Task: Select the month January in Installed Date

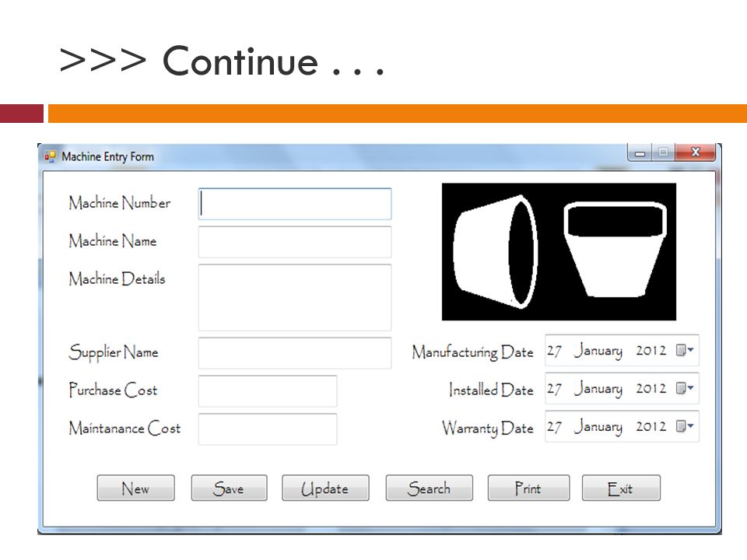Action: pos(598,389)
